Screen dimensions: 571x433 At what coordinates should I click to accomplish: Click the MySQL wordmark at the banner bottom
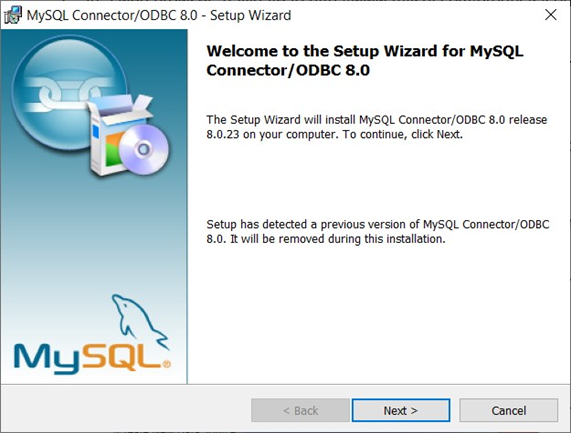click(91, 358)
